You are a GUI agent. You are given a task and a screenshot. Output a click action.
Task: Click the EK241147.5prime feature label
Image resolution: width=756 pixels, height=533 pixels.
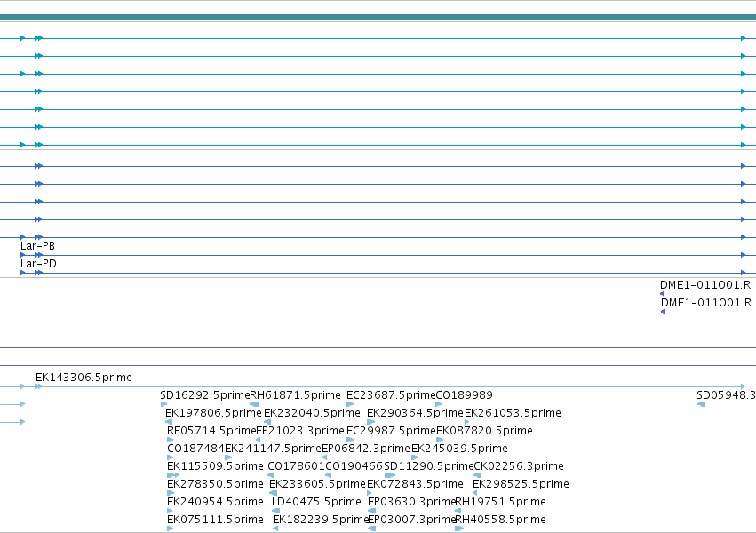coord(273,449)
